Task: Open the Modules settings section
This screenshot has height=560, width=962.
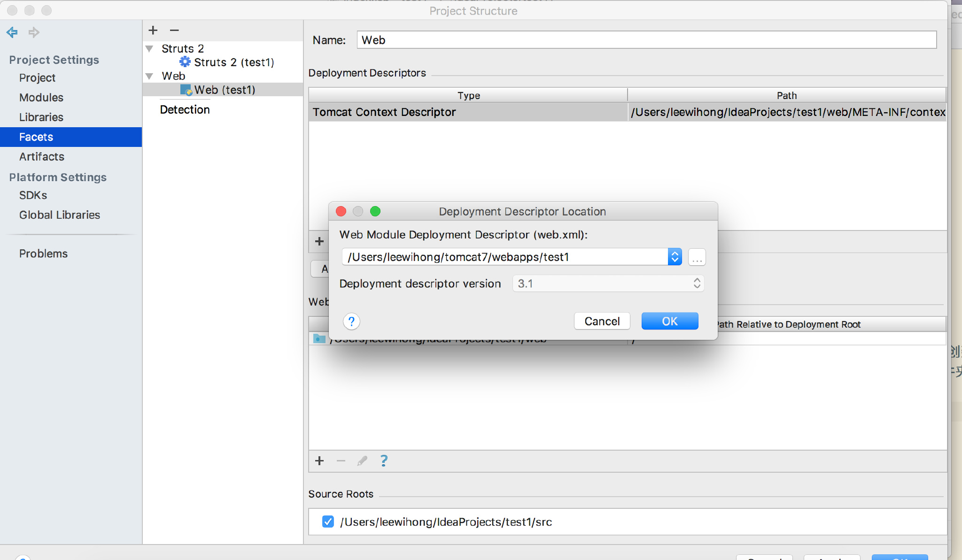Action: [x=41, y=98]
